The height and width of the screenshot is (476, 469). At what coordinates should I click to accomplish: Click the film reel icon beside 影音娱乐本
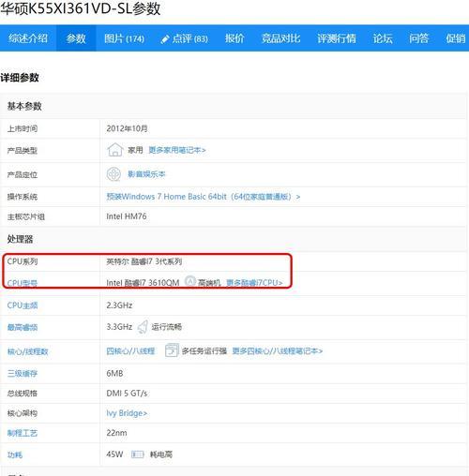click(113, 174)
